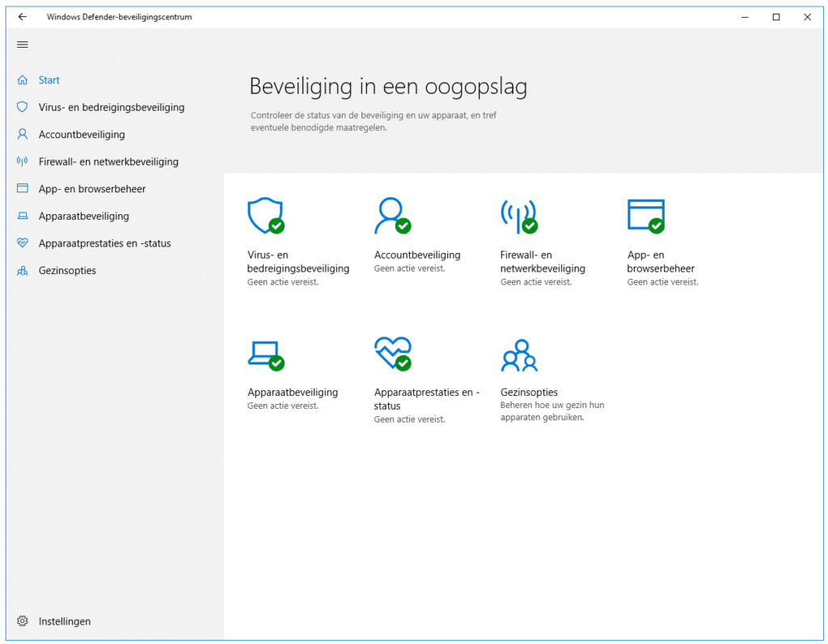Click the gear icon beside Instellingen
Screen dimensions: 828x644
click(22, 621)
